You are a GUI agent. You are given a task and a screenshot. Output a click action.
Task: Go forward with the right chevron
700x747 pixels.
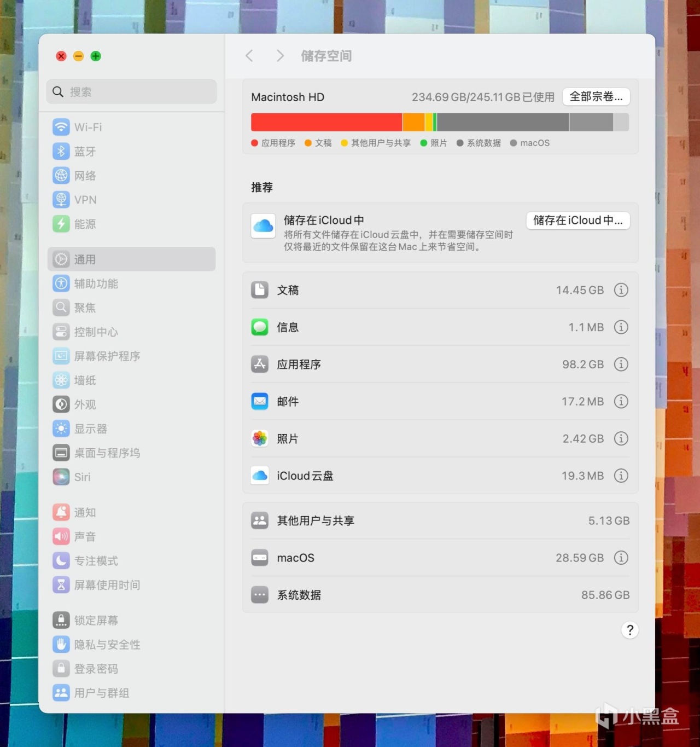coord(280,56)
